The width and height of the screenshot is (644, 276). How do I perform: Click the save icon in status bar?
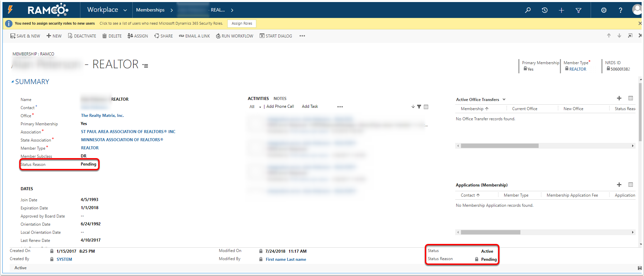click(640, 268)
